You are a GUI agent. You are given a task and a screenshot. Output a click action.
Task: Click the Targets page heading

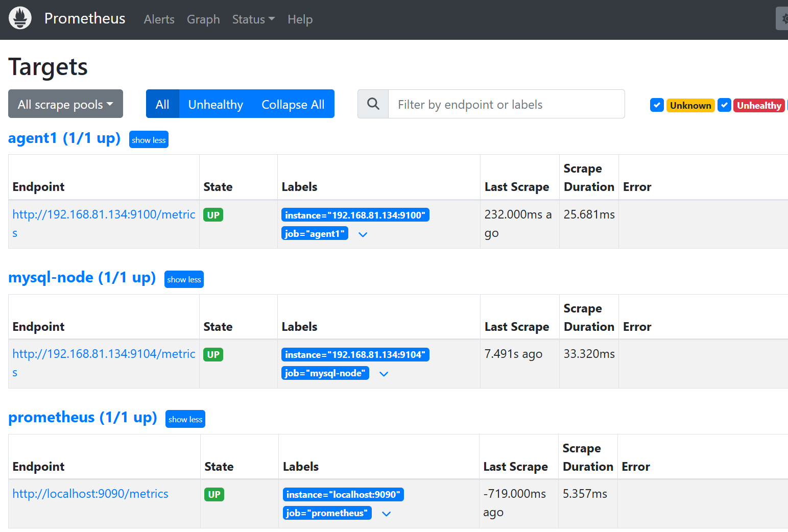[x=48, y=67]
